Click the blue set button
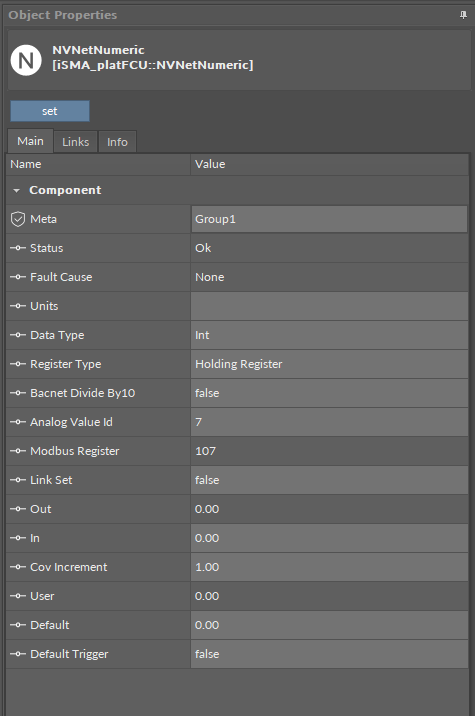Viewport: 475px width, 716px height. [50, 111]
